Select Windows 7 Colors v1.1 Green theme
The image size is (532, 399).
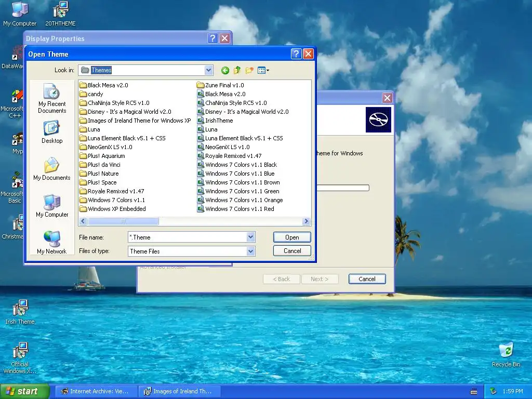coord(238,191)
